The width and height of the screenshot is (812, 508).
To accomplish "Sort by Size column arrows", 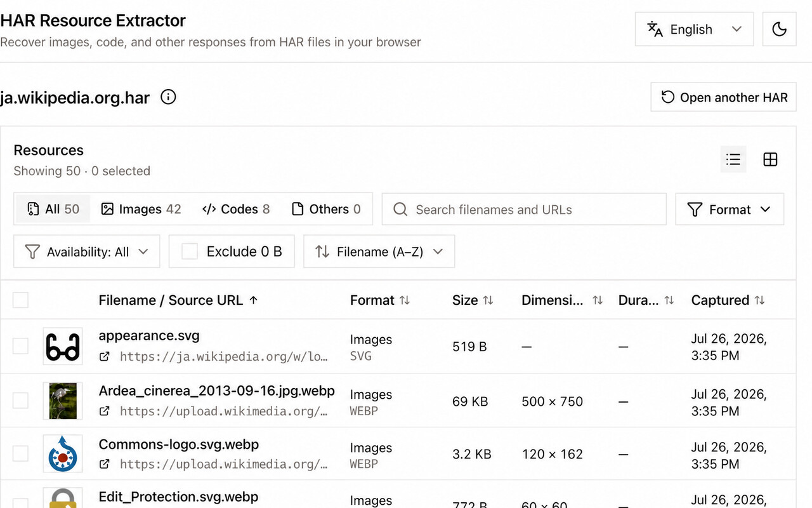I will coord(488,300).
